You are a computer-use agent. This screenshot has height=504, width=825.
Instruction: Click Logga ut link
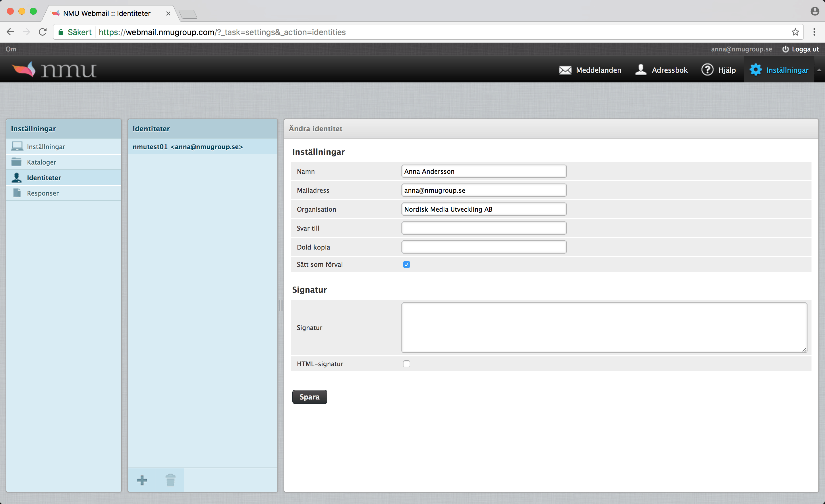click(805, 49)
